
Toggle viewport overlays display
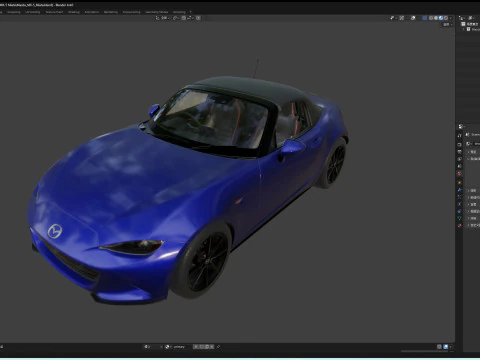pyautogui.click(x=413, y=18)
